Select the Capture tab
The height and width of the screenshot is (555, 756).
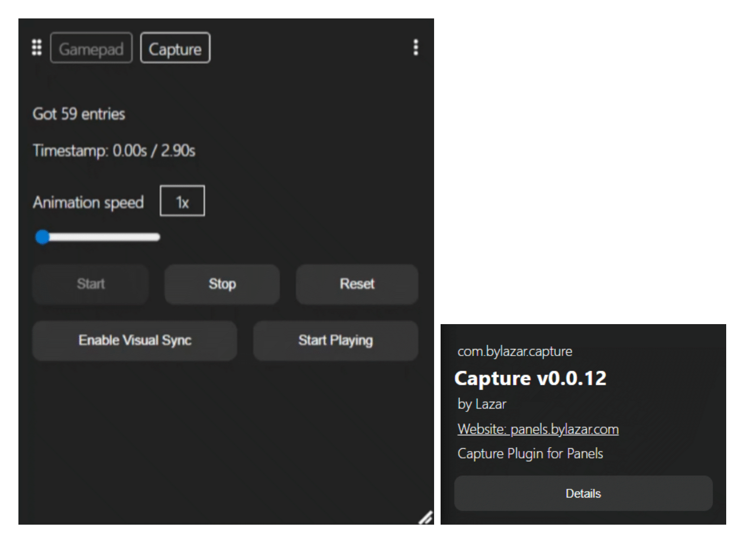click(x=175, y=48)
